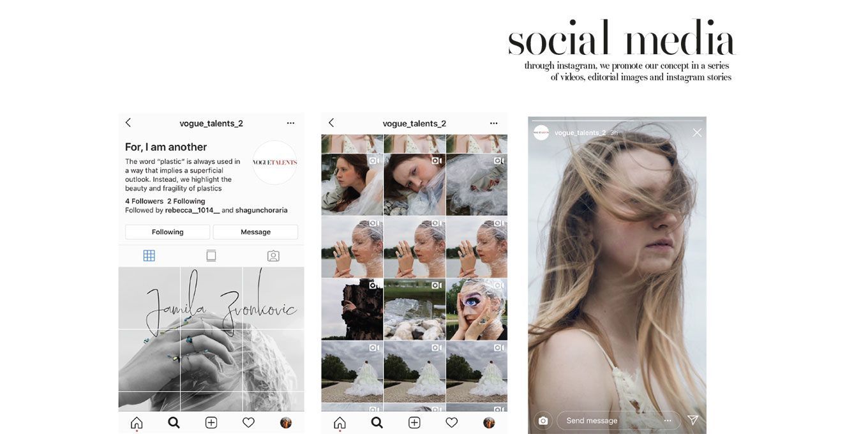
Task: Tap the Home icon in the first phone's navbar
Action: click(137, 423)
